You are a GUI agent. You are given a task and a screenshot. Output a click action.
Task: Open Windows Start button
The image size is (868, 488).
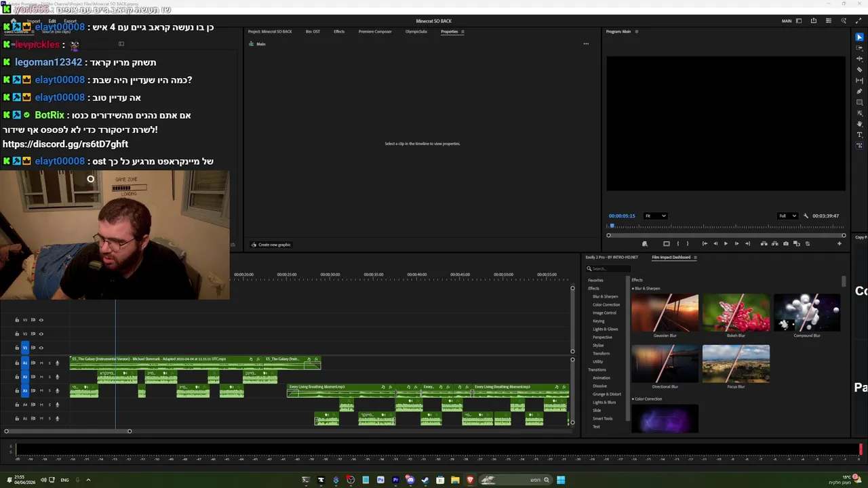click(x=561, y=480)
